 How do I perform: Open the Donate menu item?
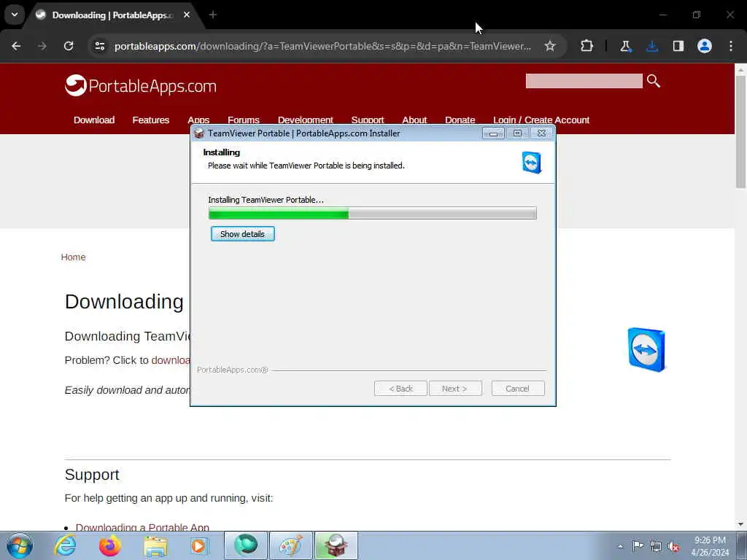pyautogui.click(x=460, y=120)
